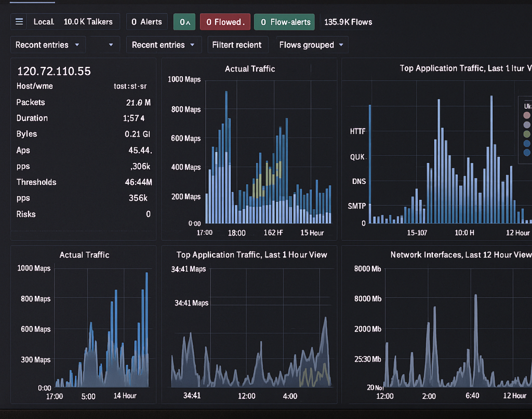Screen dimensions: 532x419
Task: Click the green up-arrow status badge
Action: coord(184,22)
